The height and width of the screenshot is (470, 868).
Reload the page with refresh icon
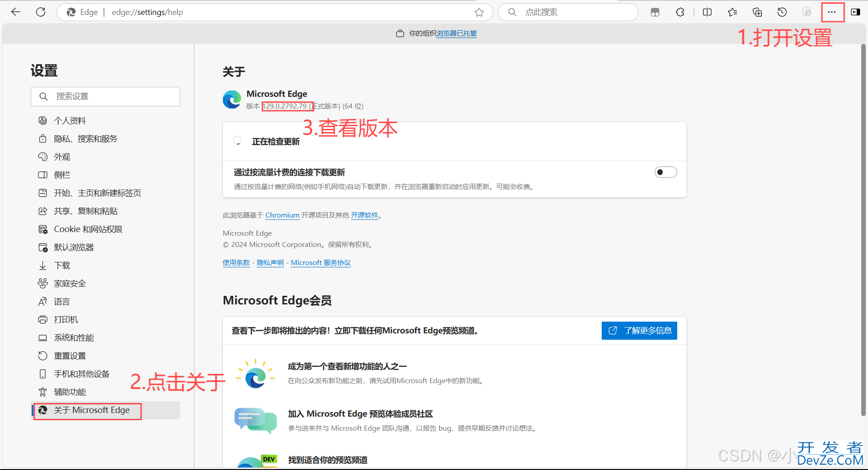[41, 12]
